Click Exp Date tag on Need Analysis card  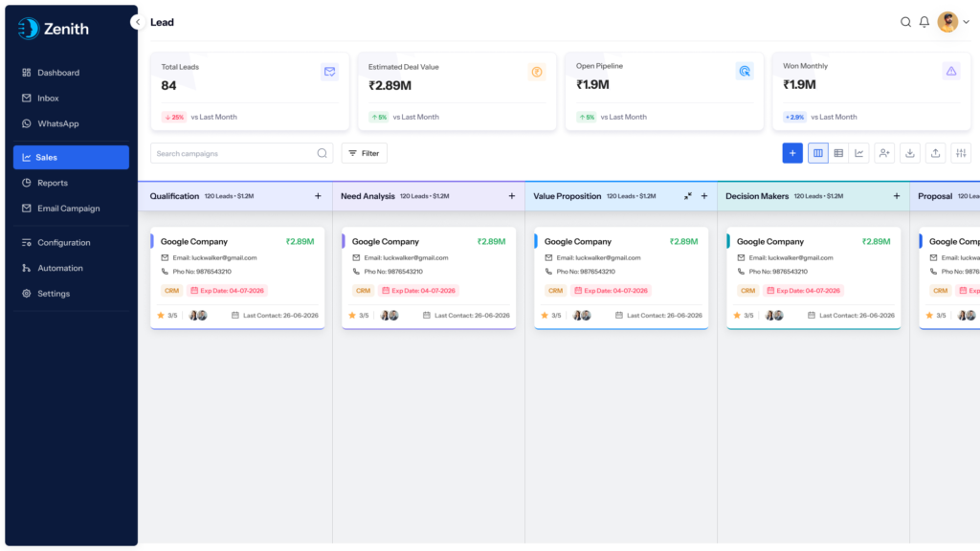coord(419,291)
